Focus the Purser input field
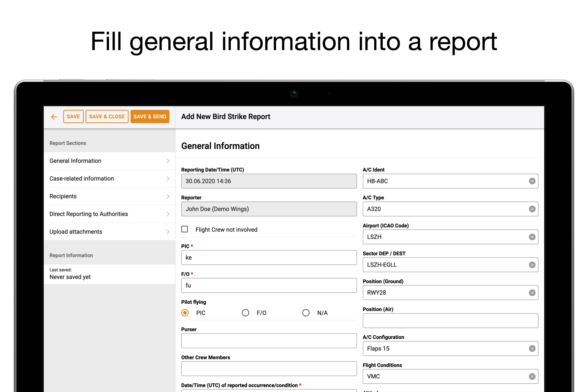The width and height of the screenshot is (588, 392). (x=269, y=341)
